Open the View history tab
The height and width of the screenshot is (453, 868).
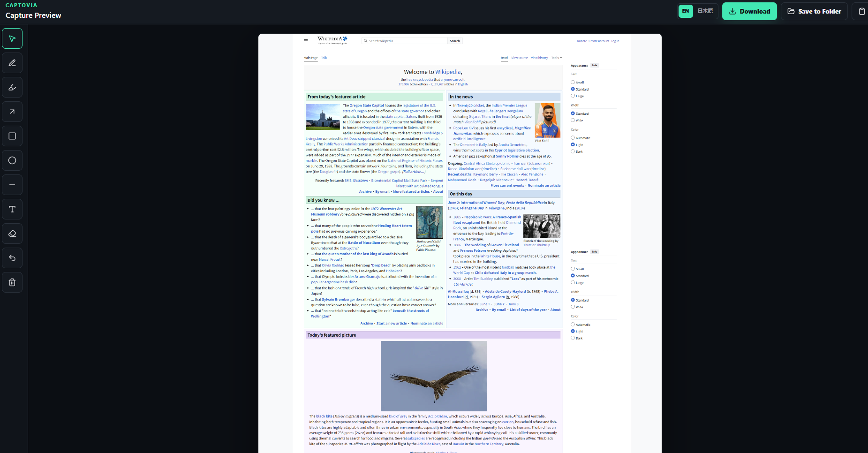539,58
